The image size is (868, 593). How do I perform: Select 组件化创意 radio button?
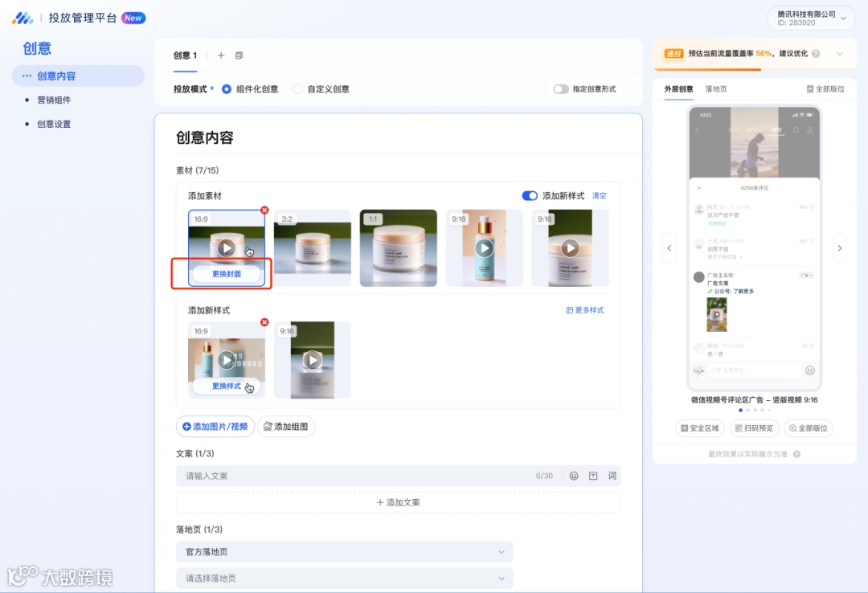[x=227, y=89]
